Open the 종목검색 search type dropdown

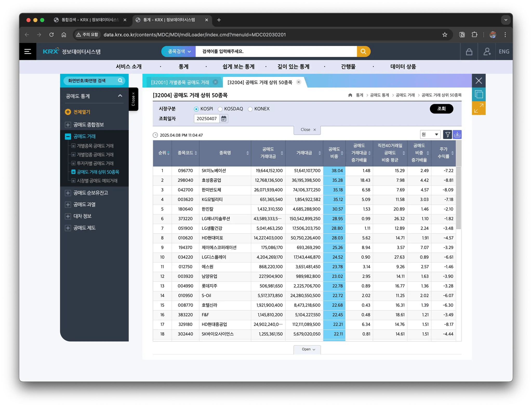[x=179, y=51]
